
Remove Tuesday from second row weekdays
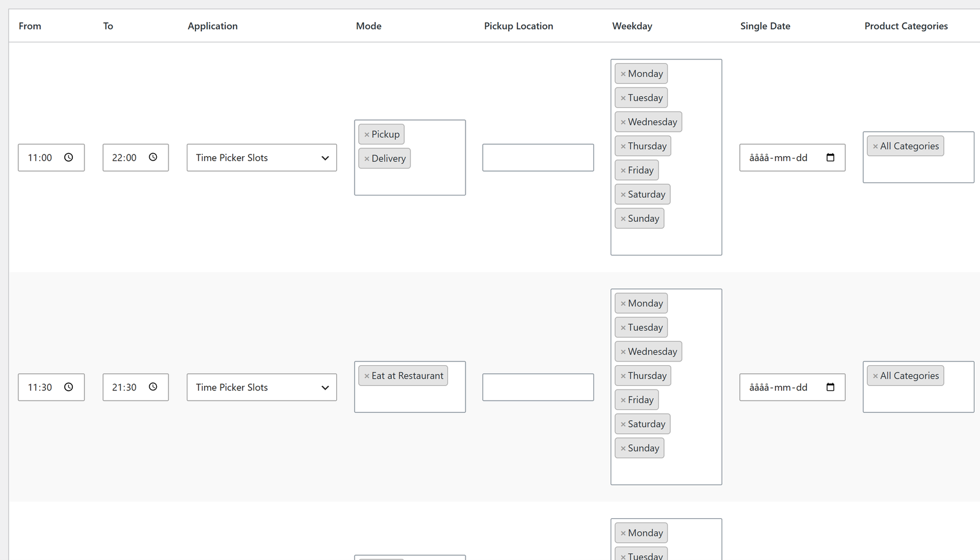623,328
